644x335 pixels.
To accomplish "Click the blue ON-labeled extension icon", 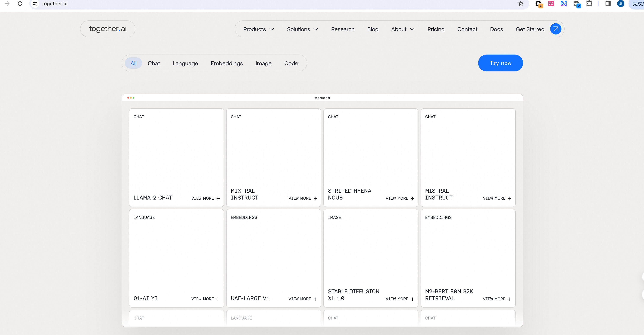I will pyautogui.click(x=564, y=4).
